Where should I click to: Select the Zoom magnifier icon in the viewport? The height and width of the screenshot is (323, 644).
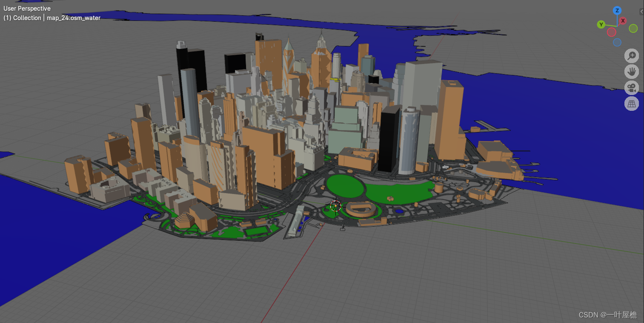(x=632, y=55)
